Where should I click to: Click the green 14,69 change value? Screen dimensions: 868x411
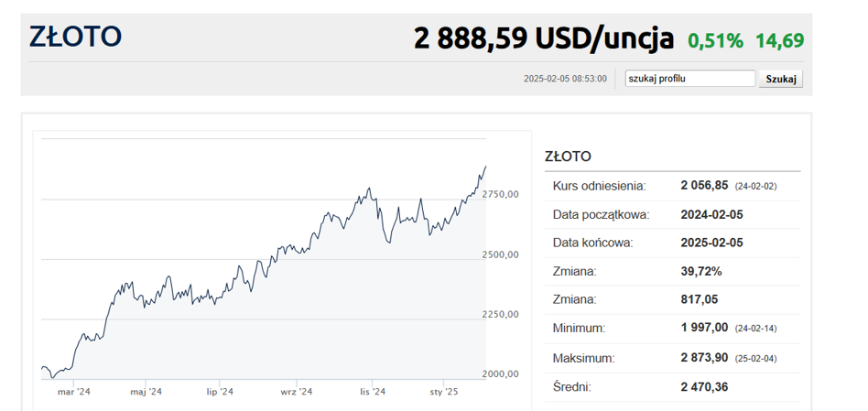(779, 40)
